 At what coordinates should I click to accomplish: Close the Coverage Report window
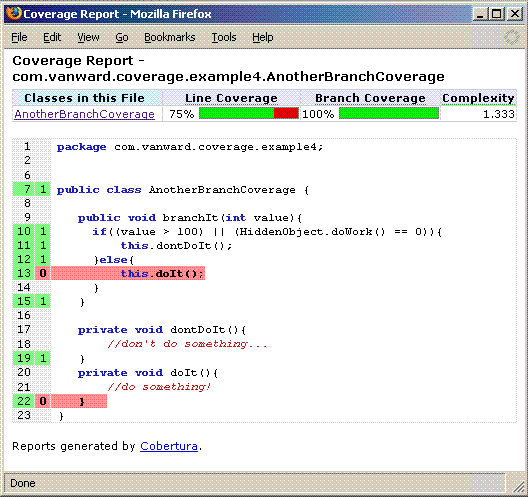(515, 14)
